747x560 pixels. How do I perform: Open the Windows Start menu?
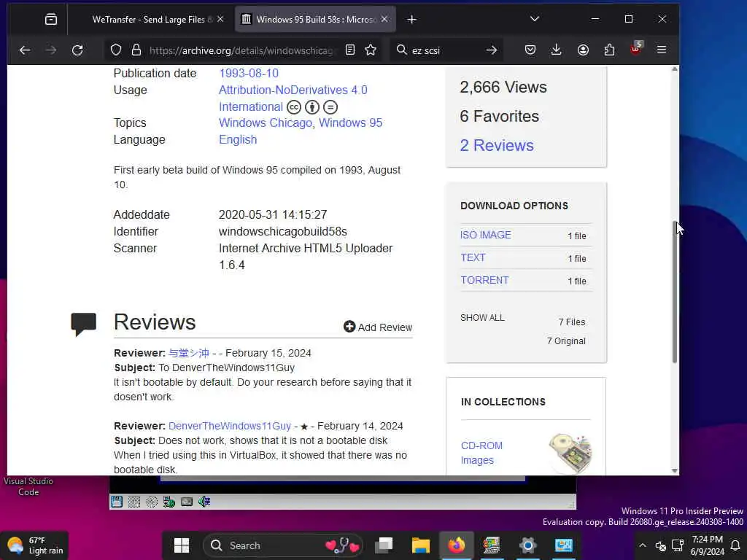coord(182,545)
